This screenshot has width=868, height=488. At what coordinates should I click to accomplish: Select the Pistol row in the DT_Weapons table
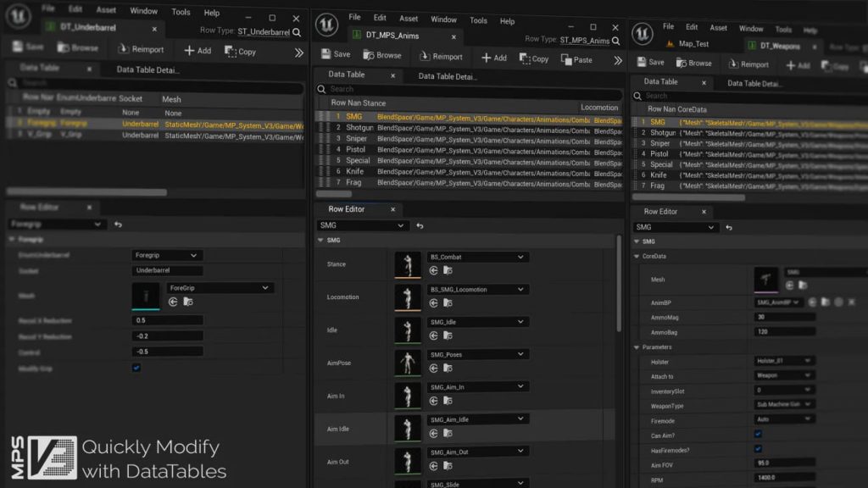(750, 154)
